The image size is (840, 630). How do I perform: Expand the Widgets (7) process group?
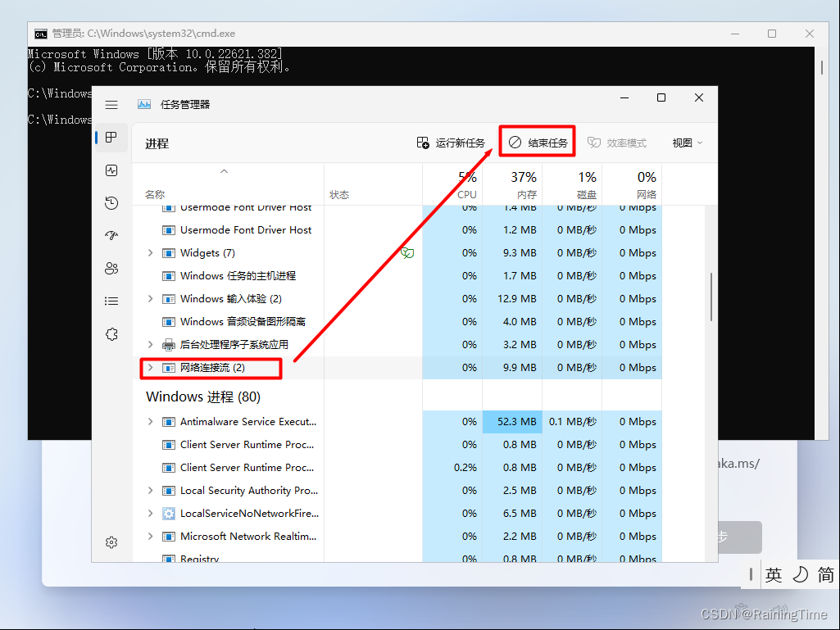click(151, 253)
